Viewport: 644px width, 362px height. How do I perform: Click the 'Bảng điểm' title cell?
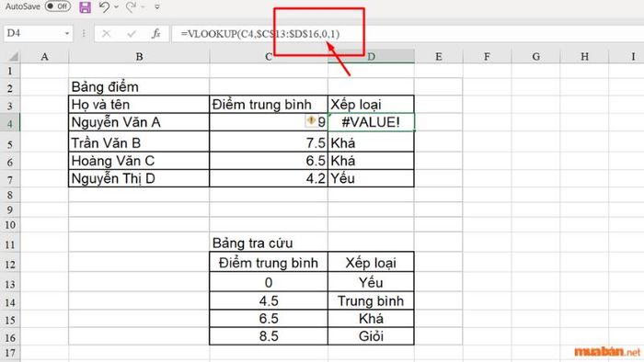139,87
